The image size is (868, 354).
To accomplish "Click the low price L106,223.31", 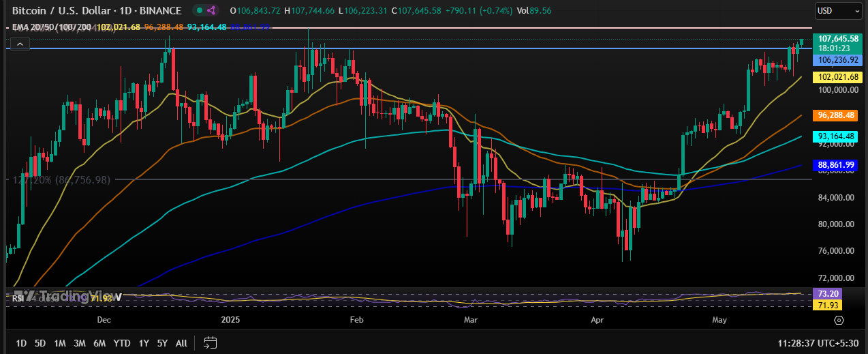I will click(x=363, y=10).
